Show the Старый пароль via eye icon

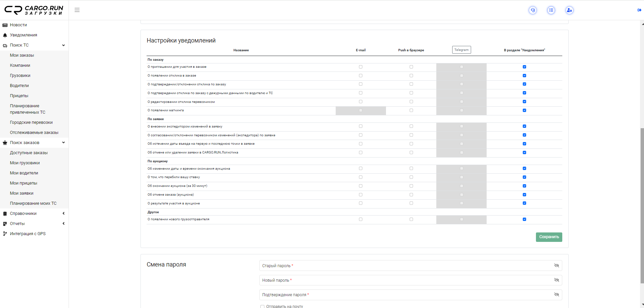[557, 265]
